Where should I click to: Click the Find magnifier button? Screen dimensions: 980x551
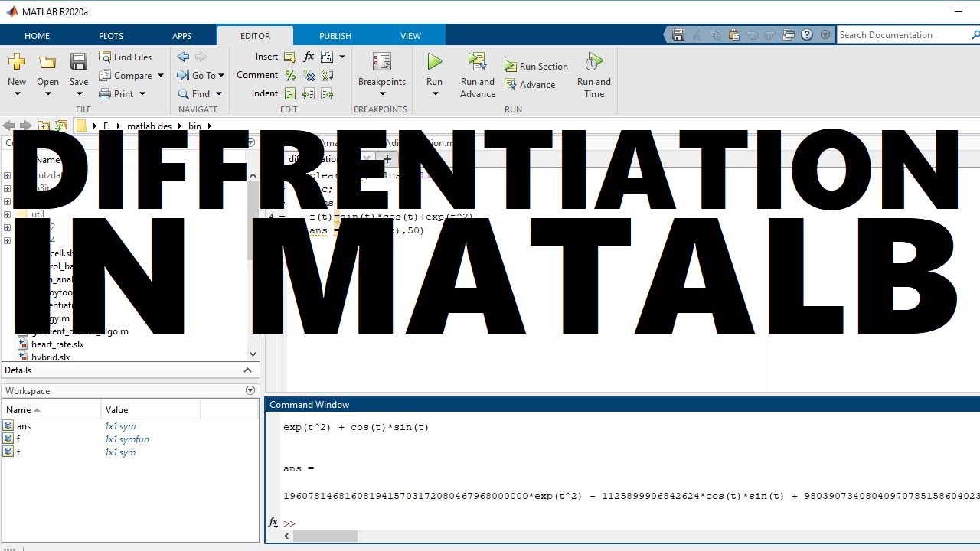pos(194,93)
